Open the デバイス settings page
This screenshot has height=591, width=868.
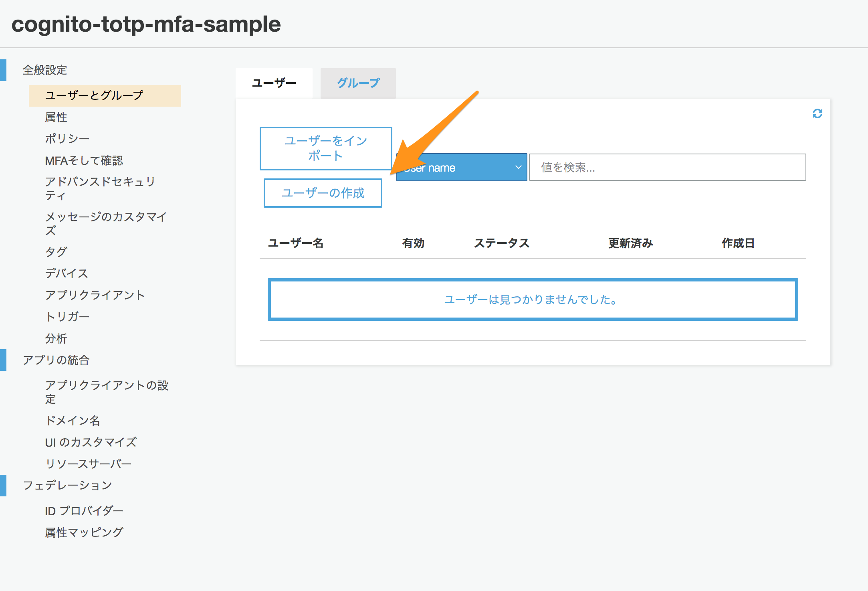pos(67,273)
